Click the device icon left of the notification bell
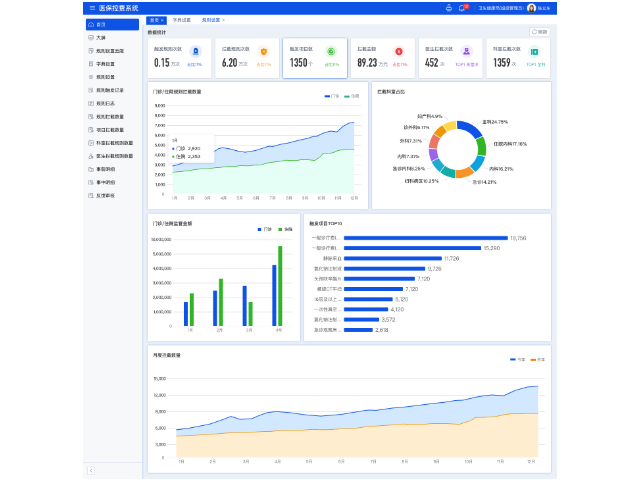 (x=449, y=8)
